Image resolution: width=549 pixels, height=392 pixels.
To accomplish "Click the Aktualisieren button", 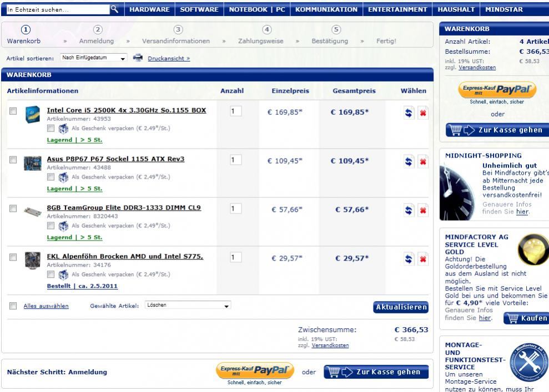I will [x=401, y=307].
